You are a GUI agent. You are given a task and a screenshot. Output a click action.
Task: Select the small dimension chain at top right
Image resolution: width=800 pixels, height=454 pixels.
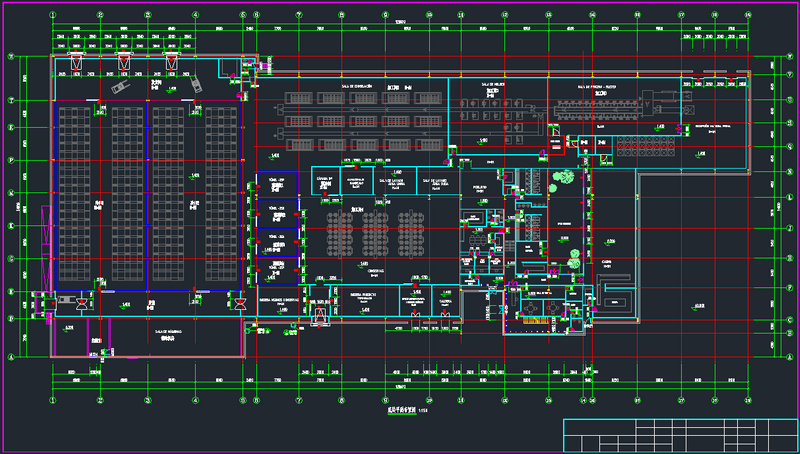tap(713, 37)
